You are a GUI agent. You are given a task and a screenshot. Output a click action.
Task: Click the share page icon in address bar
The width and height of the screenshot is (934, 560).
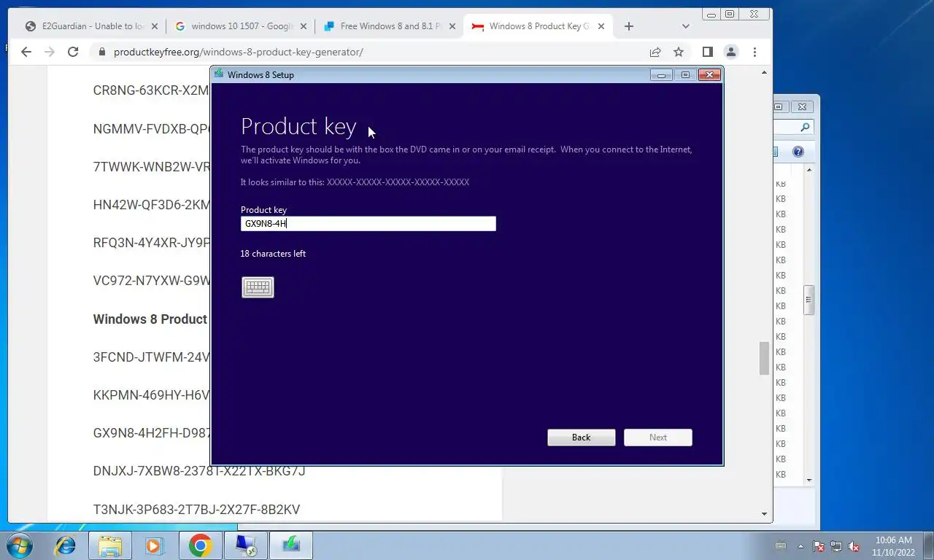pos(655,52)
